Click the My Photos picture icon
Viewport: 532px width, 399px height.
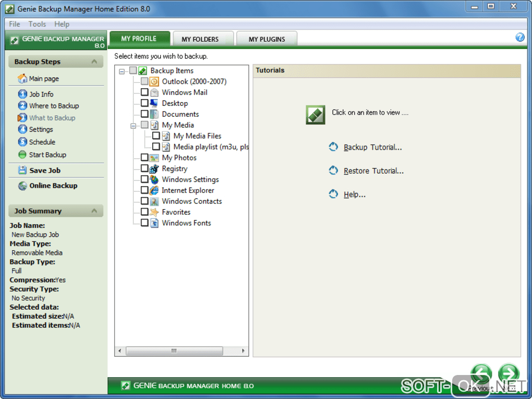(154, 158)
